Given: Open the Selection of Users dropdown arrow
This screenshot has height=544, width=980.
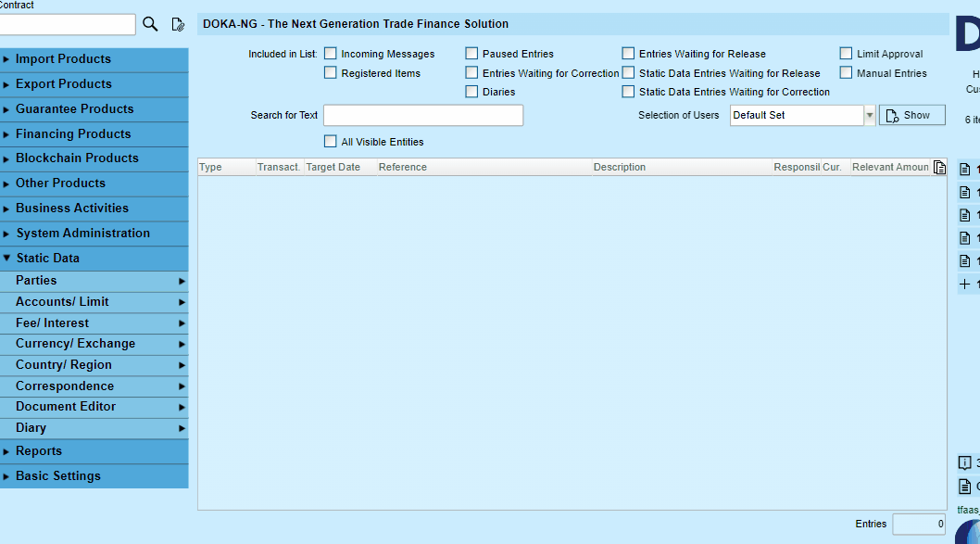Looking at the screenshot, I should click(870, 115).
